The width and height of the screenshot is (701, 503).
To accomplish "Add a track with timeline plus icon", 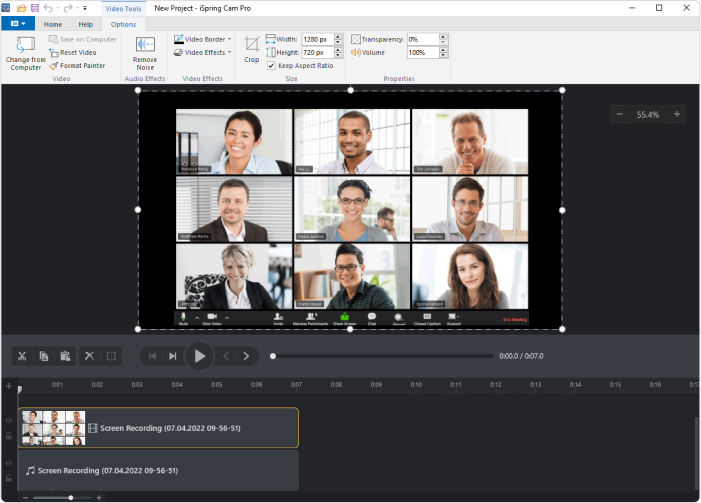I will tap(8, 386).
